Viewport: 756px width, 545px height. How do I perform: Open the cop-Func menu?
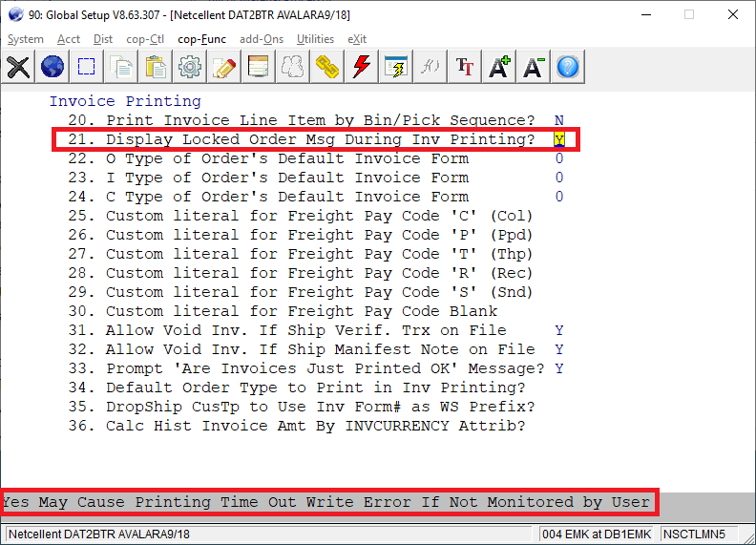tap(200, 39)
